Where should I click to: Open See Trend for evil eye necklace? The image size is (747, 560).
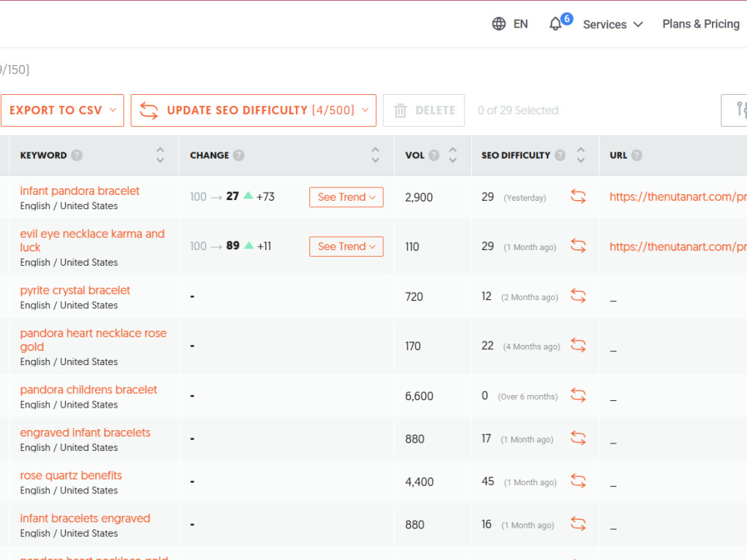[347, 246]
